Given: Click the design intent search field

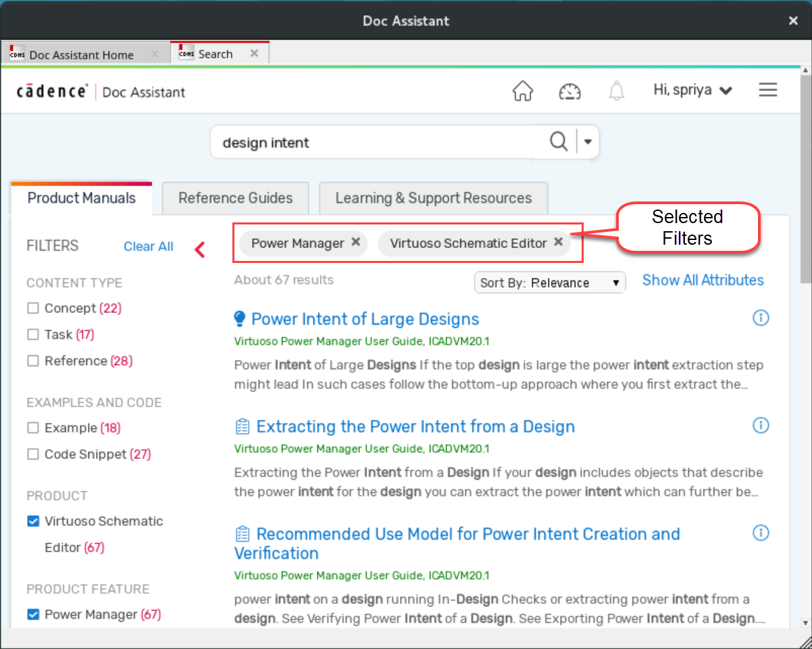Looking at the screenshot, I should 378,143.
